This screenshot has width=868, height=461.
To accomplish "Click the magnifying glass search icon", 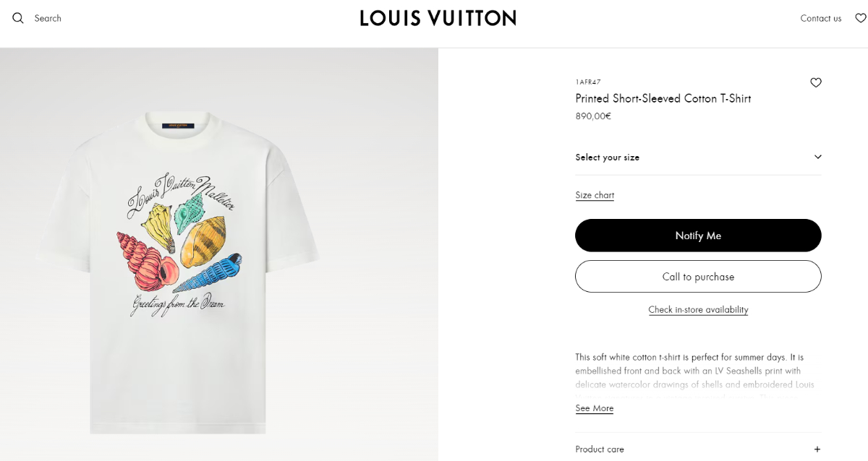I will (x=18, y=18).
